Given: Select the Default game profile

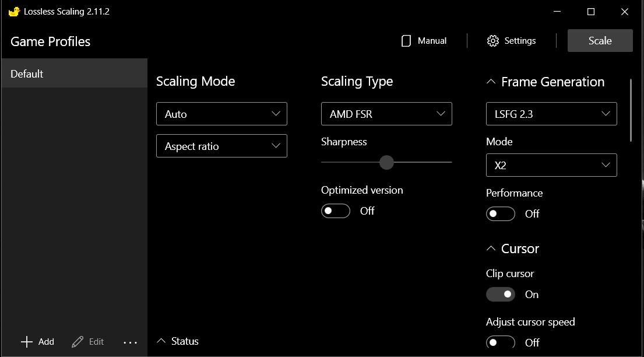Looking at the screenshot, I should pyautogui.click(x=73, y=74).
